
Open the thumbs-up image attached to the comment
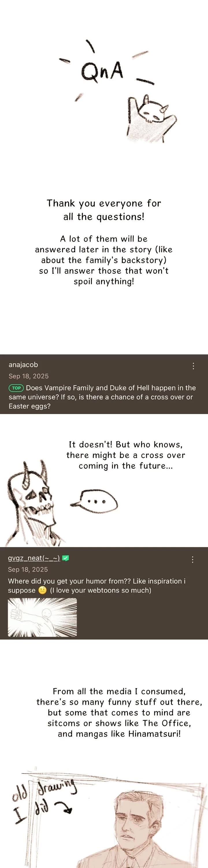[x=42, y=617]
